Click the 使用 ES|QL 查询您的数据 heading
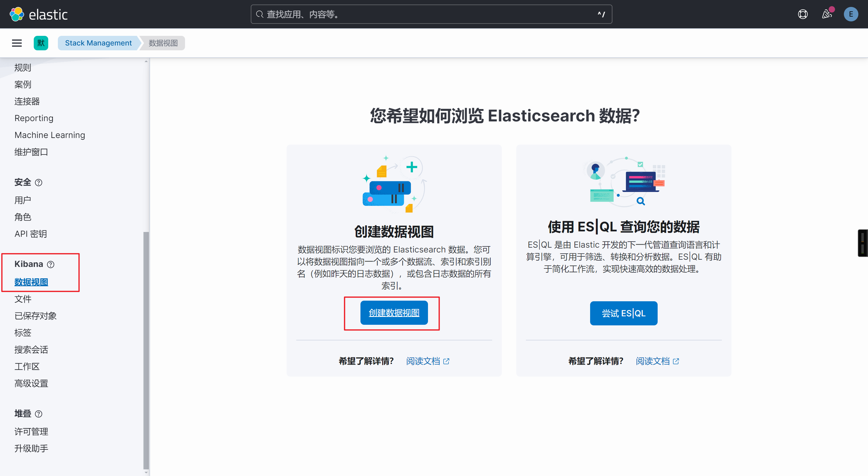 (x=624, y=227)
